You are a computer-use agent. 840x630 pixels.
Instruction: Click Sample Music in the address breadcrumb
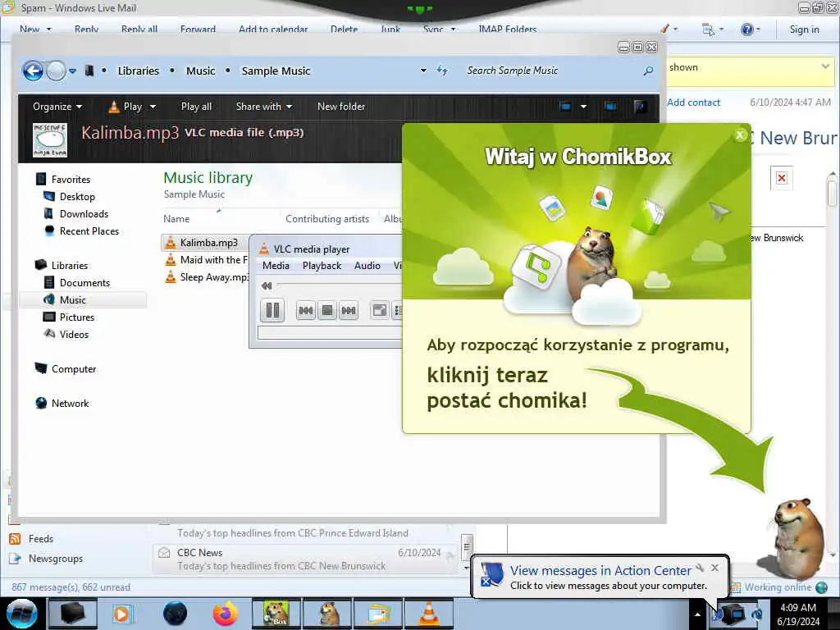276,71
